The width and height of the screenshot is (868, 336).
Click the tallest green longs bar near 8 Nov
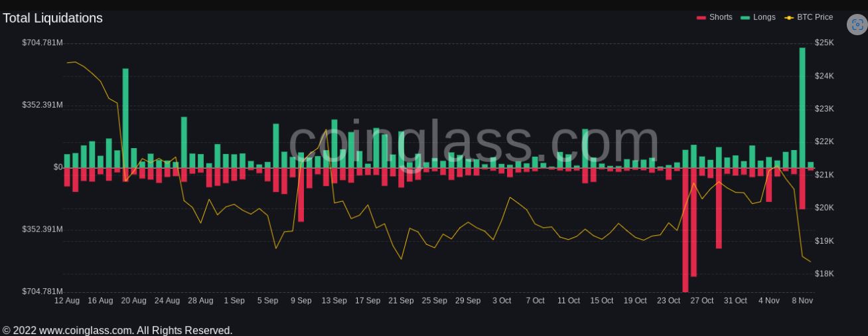802,108
